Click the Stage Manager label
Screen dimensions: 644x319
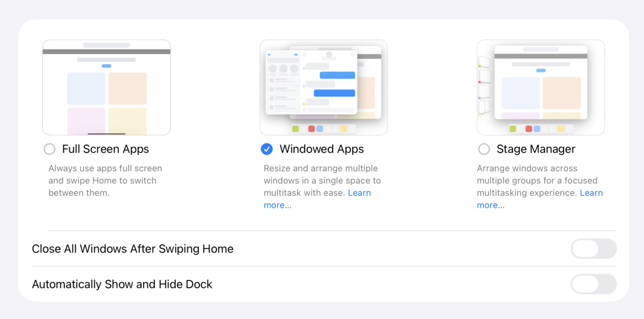point(536,149)
